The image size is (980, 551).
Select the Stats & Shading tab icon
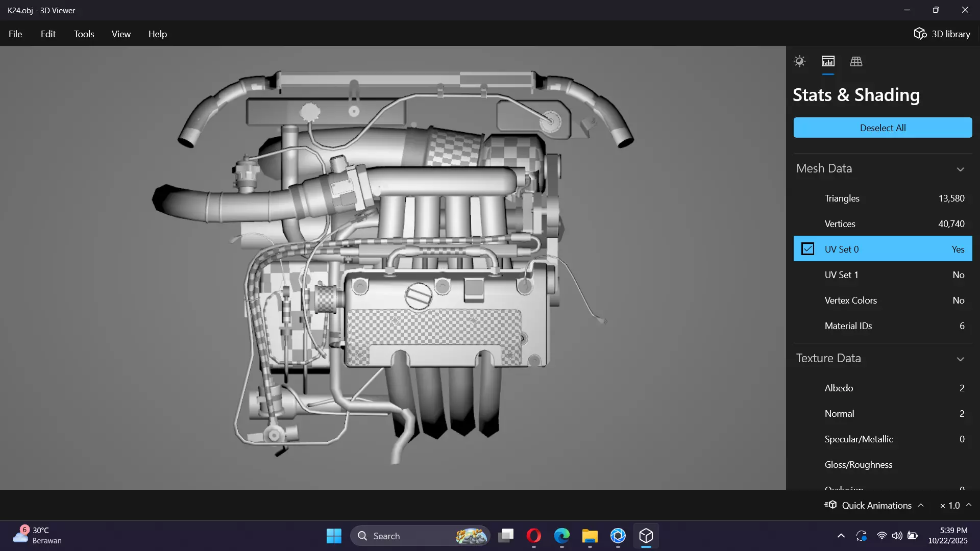coord(828,62)
